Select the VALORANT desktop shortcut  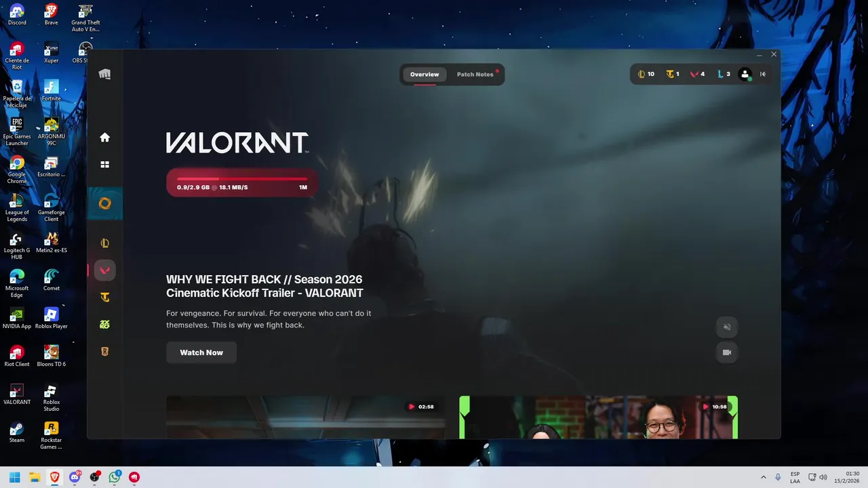(x=17, y=394)
